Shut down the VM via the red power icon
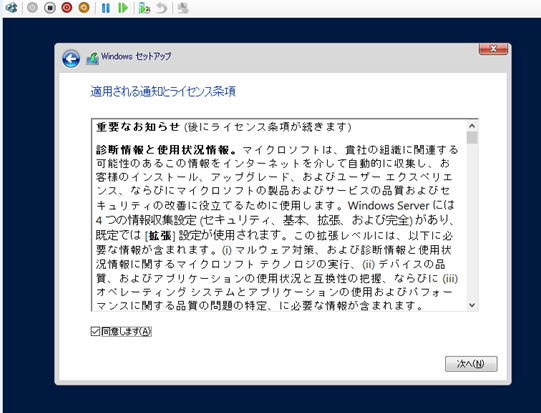The image size is (541, 413). pyautogui.click(x=67, y=8)
